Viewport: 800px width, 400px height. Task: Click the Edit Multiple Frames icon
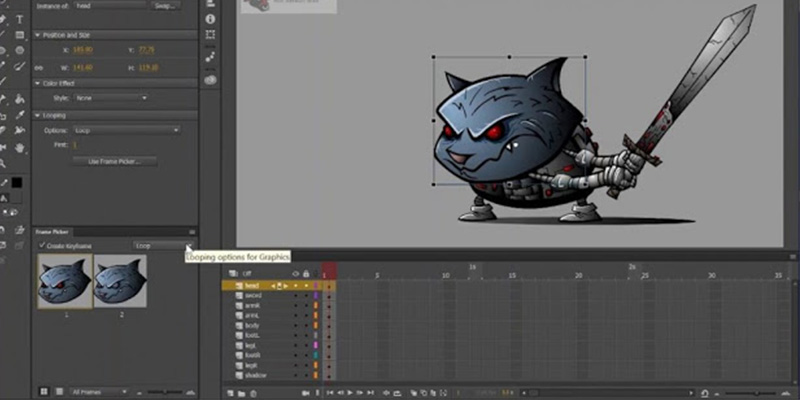coord(434,393)
